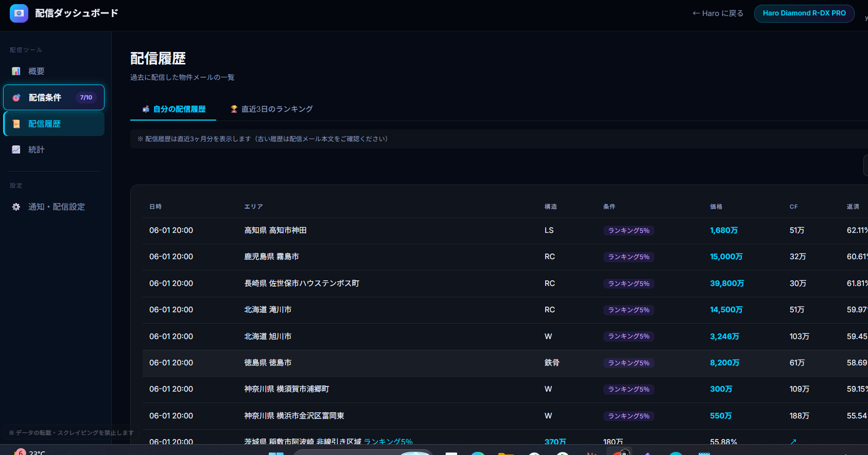Click LS structure in 高知市神田 row

(x=549, y=230)
